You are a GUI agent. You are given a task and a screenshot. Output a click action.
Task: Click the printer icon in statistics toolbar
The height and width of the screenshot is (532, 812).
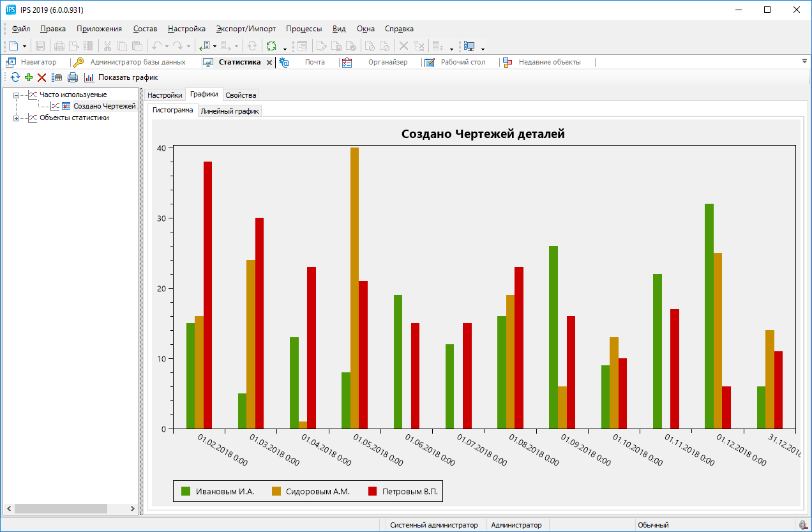(x=73, y=77)
